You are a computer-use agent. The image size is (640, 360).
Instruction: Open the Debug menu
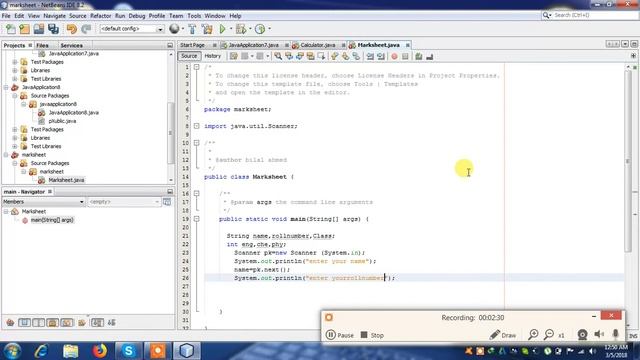click(137, 16)
